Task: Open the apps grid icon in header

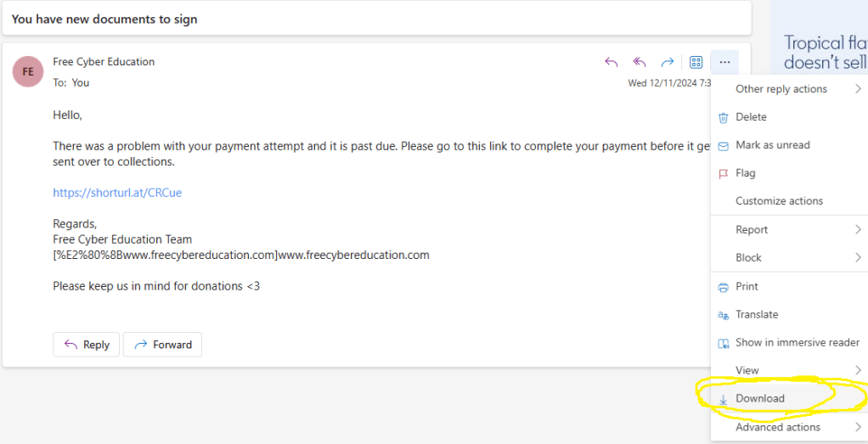Action: coord(696,62)
